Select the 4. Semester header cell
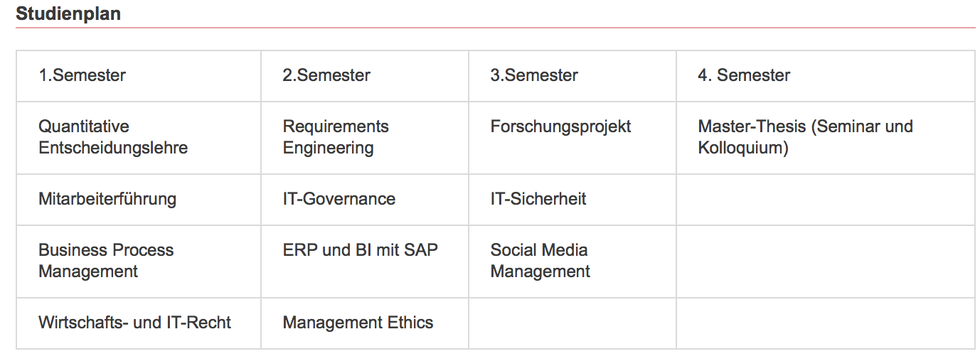This screenshot has width=980, height=361. coord(825,76)
